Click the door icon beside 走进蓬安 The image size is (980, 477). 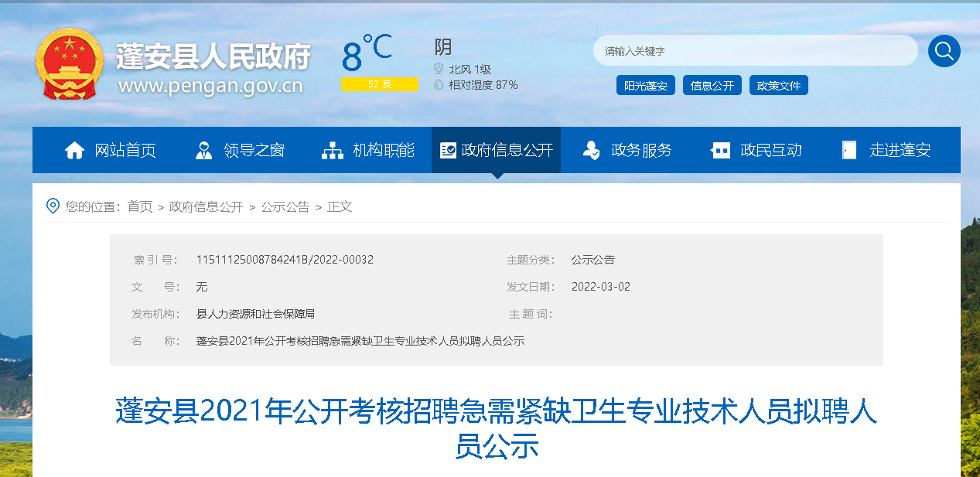[x=849, y=150]
